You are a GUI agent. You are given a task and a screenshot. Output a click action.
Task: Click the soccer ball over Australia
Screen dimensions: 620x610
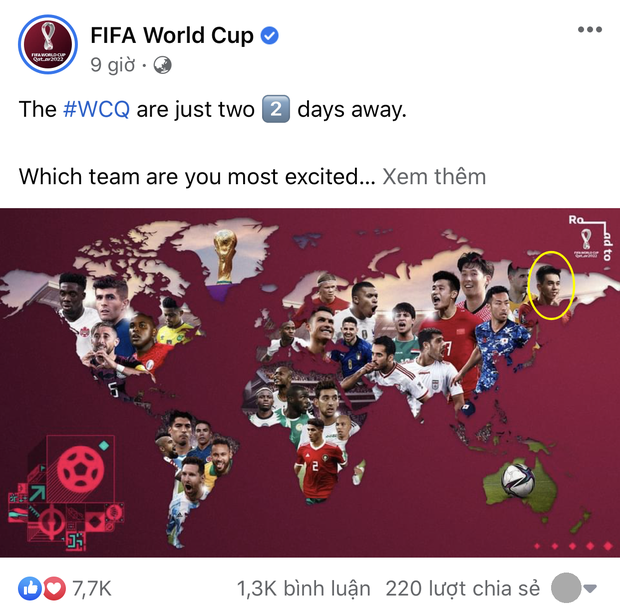[x=518, y=480]
